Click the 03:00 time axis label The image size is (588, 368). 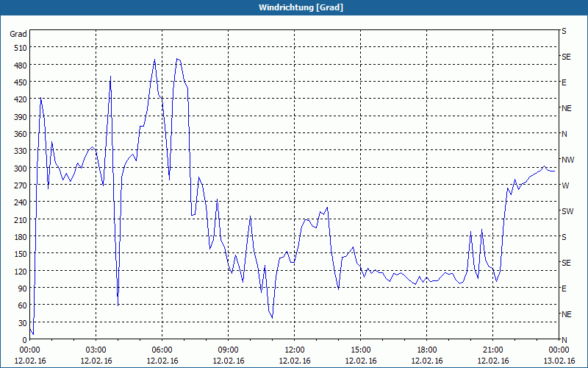point(96,350)
